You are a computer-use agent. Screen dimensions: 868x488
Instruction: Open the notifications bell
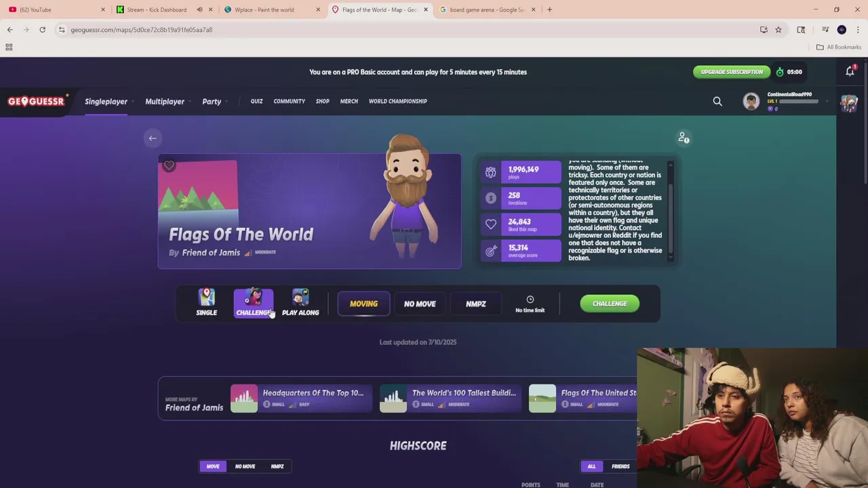click(850, 71)
